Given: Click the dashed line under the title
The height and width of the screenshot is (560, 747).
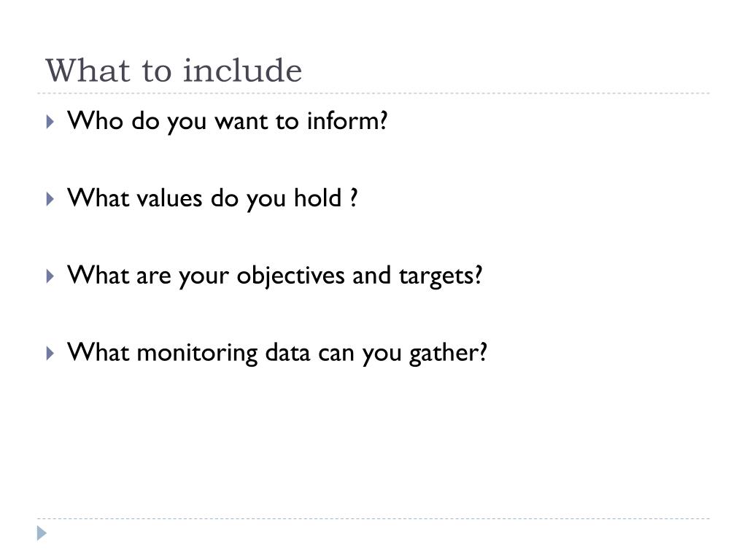Looking at the screenshot, I should (x=373, y=93).
